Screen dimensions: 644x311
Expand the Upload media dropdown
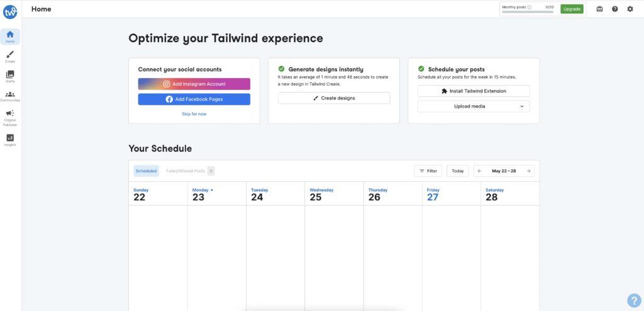point(474,106)
